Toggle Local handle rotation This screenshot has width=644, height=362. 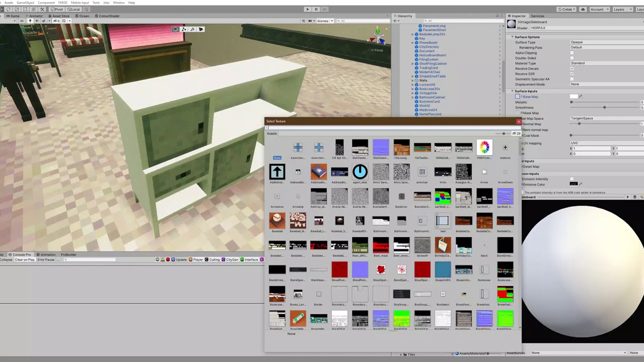[x=73, y=10]
